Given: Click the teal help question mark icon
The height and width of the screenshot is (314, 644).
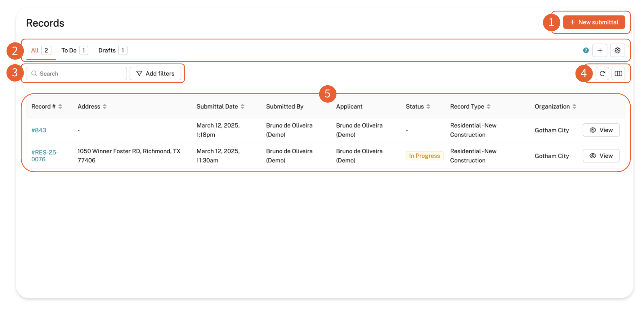Looking at the screenshot, I should coord(586,50).
